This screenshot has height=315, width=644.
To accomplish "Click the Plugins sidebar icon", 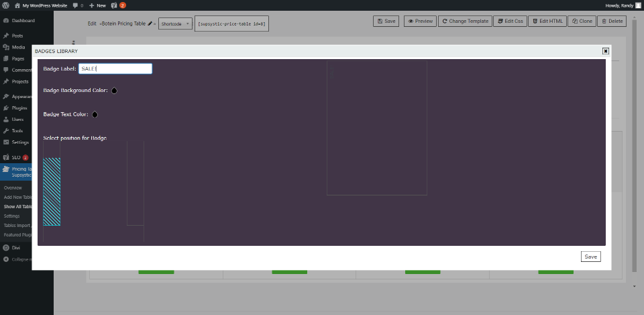I will click(6, 108).
